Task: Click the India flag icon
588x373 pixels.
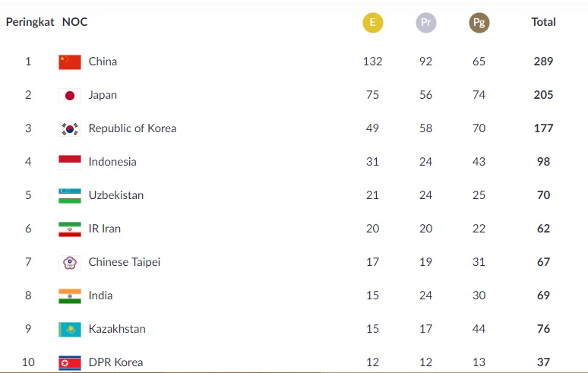Action: coord(70,296)
